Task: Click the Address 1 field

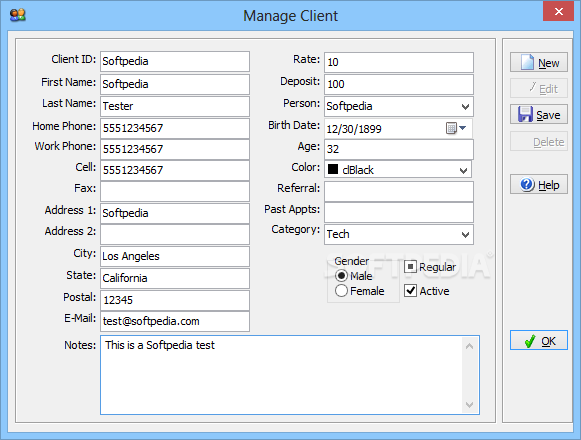Action: pos(175,213)
